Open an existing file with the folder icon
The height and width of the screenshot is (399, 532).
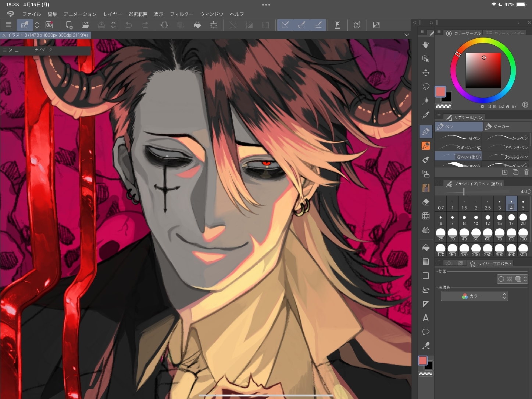click(x=85, y=25)
